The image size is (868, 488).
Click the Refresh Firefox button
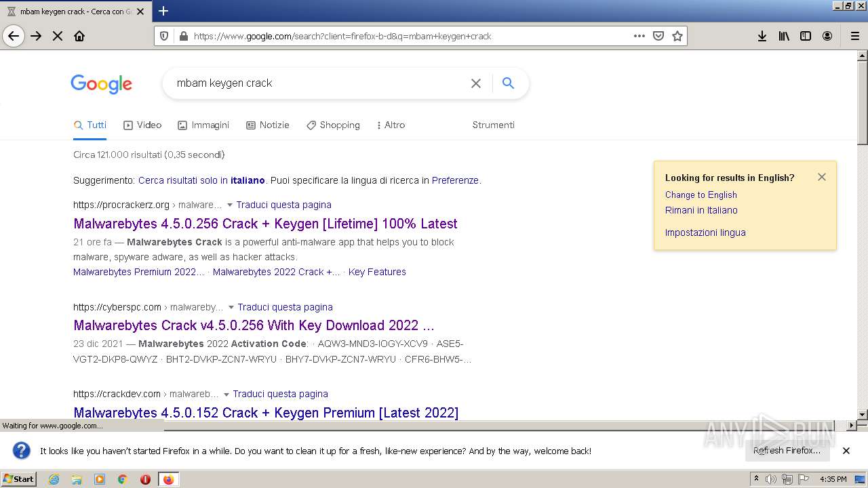(787, 451)
